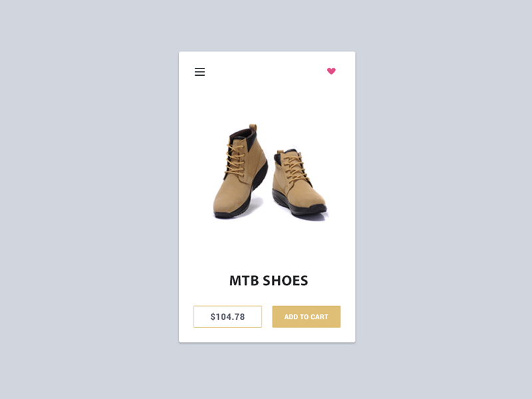Open the hamburger menu
This screenshot has width=532, height=399.
tap(199, 72)
